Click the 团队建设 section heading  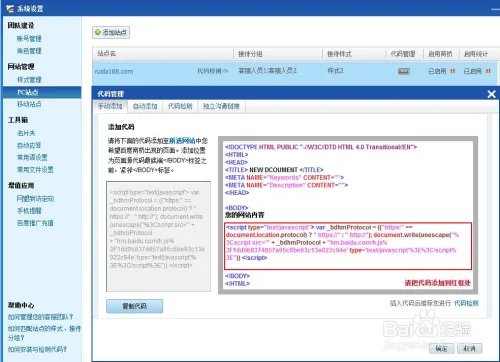pyautogui.click(x=21, y=25)
